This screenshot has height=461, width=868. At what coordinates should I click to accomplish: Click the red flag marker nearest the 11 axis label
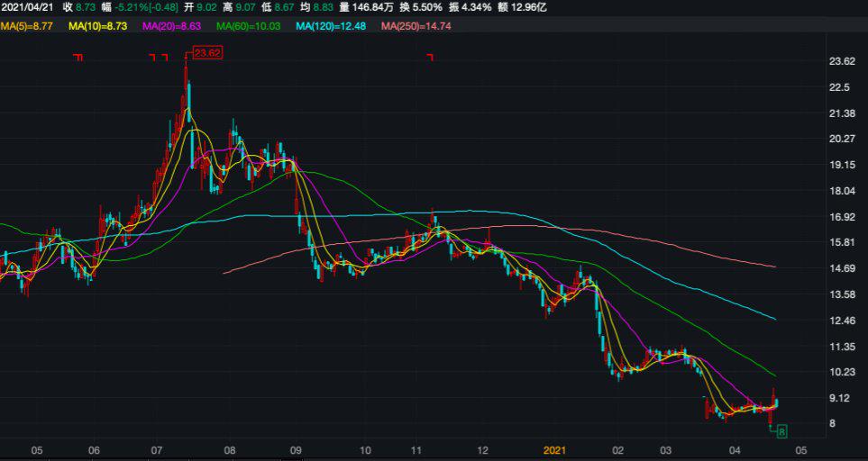click(x=430, y=58)
